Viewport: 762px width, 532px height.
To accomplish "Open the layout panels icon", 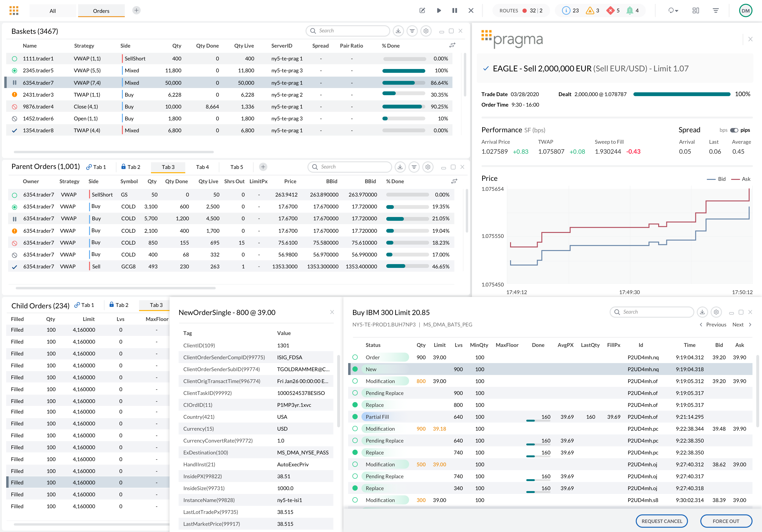I will [696, 11].
